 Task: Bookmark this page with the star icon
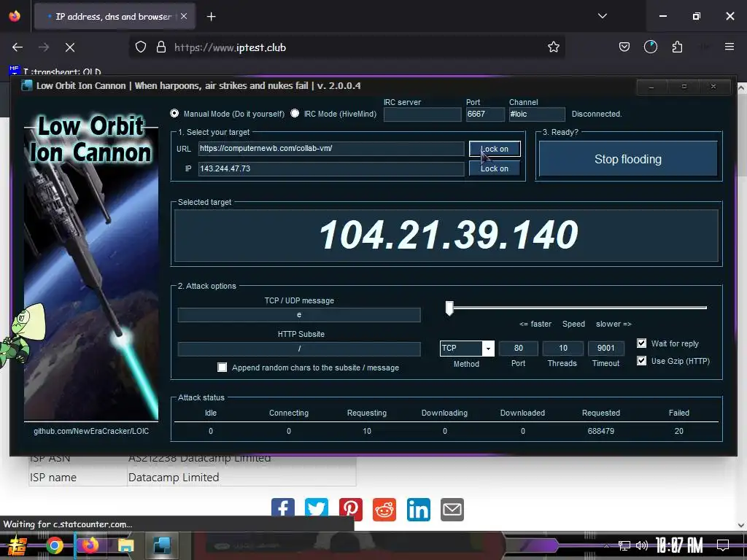click(553, 47)
